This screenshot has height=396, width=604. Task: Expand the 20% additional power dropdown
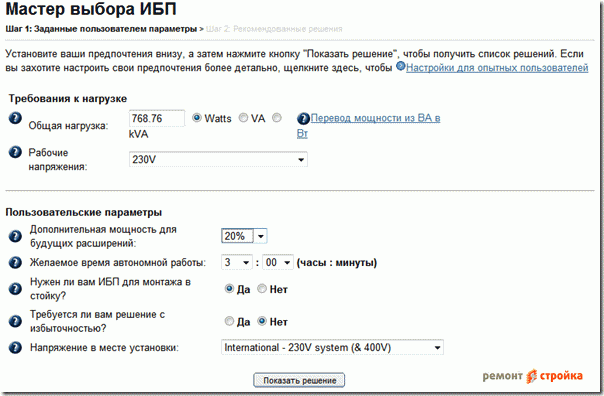click(x=244, y=236)
